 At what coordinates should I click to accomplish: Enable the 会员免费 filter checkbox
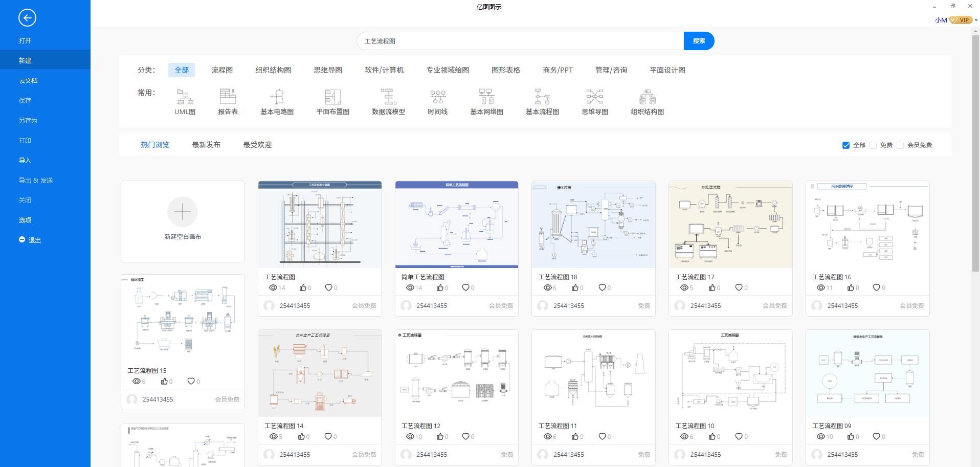point(900,145)
